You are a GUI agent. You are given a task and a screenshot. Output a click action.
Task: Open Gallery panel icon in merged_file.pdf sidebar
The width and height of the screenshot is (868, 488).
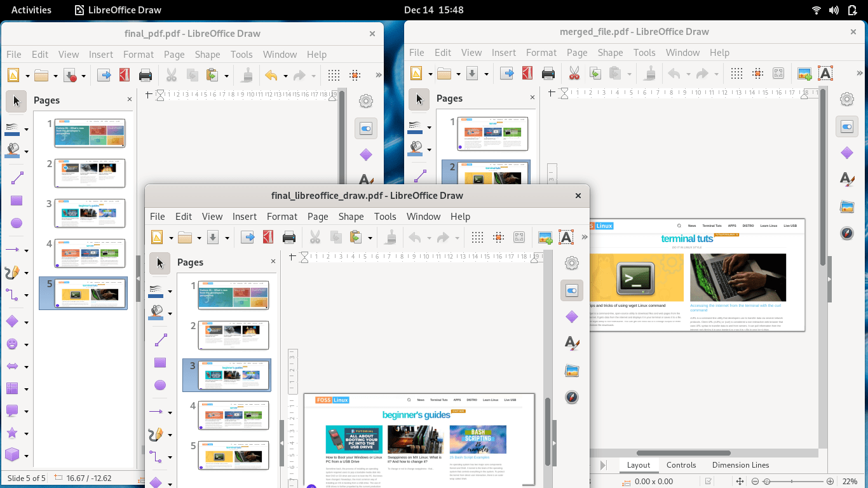tap(846, 207)
